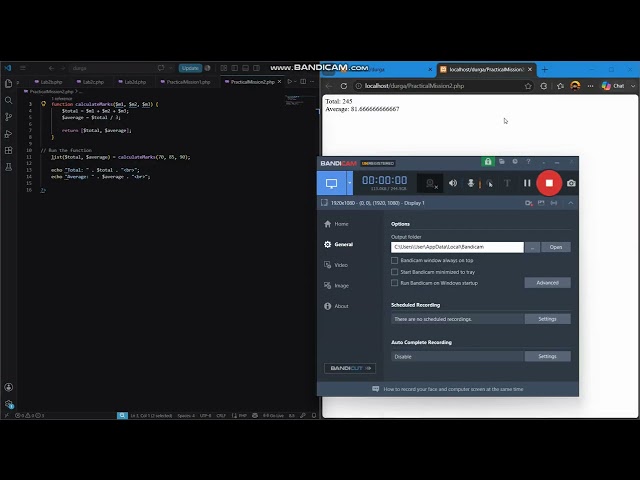Open the VS Code hamburger menu
Image resolution: width=640 pixels, height=480 pixels.
click(x=23, y=68)
